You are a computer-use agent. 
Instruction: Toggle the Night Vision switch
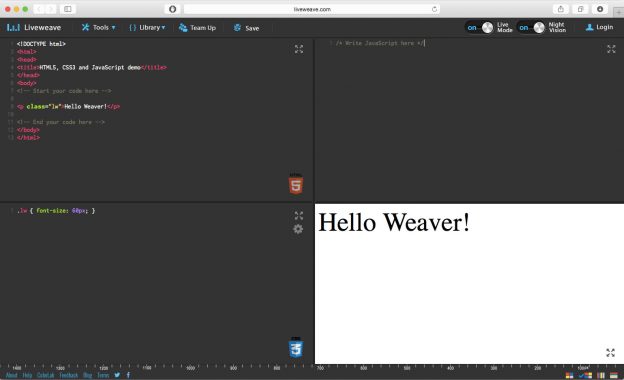(x=531, y=27)
